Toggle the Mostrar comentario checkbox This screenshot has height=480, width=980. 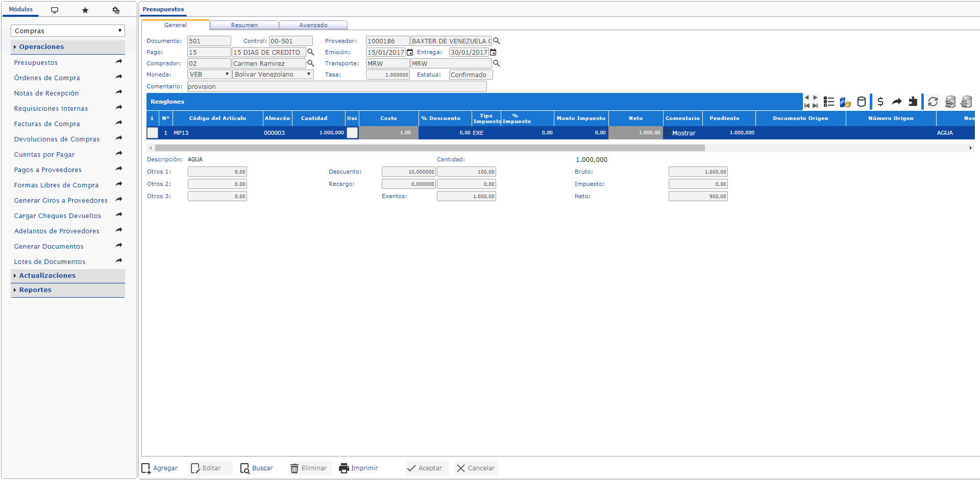pos(667,133)
